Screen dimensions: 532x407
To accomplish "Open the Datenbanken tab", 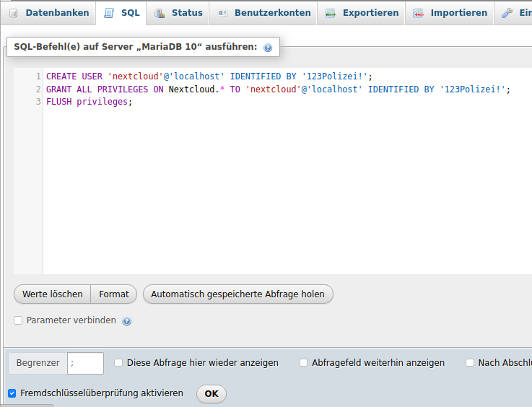I will coord(49,13).
